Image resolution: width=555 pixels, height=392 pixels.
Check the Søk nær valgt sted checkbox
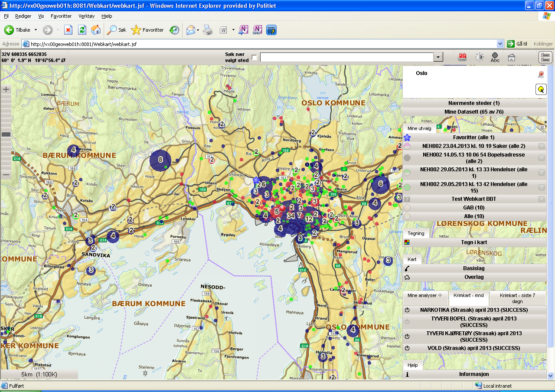tap(255, 57)
